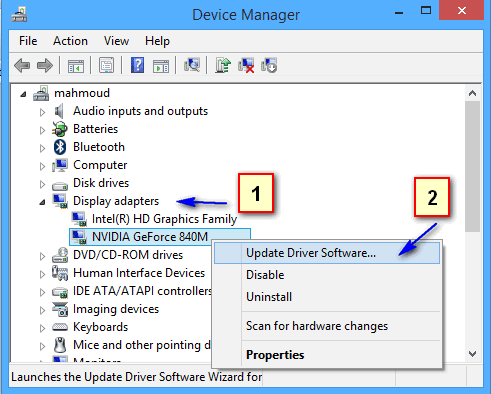Click Uninstall device toolbar icon with red X
Viewport: 491px width, 394px height.
pyautogui.click(x=246, y=65)
